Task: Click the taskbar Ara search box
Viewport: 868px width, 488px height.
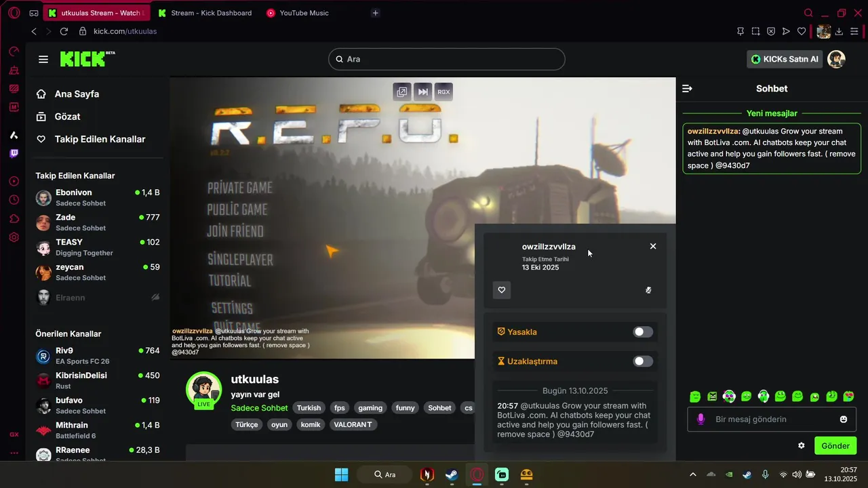Action: click(384, 474)
